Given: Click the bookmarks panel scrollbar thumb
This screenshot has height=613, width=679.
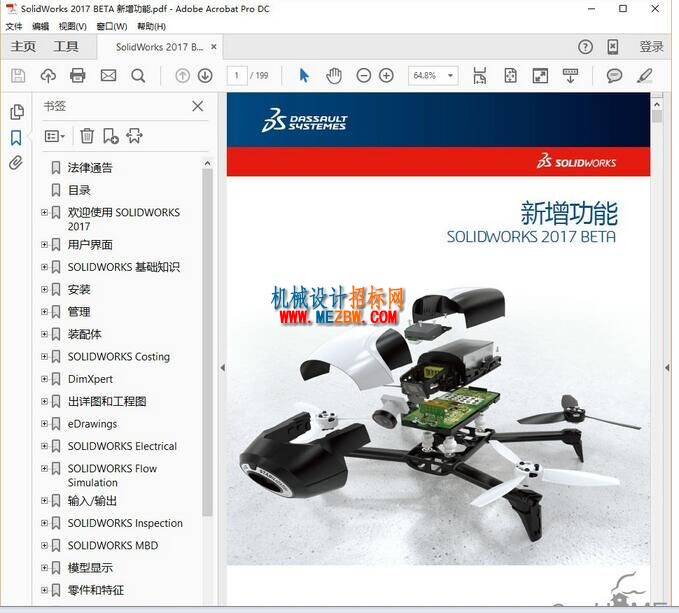Looking at the screenshot, I should pyautogui.click(x=207, y=342).
